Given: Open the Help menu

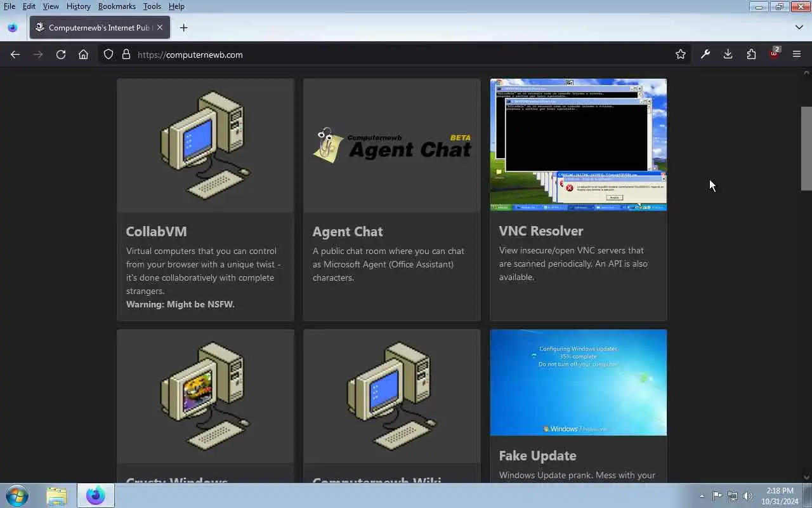Looking at the screenshot, I should 176,6.
